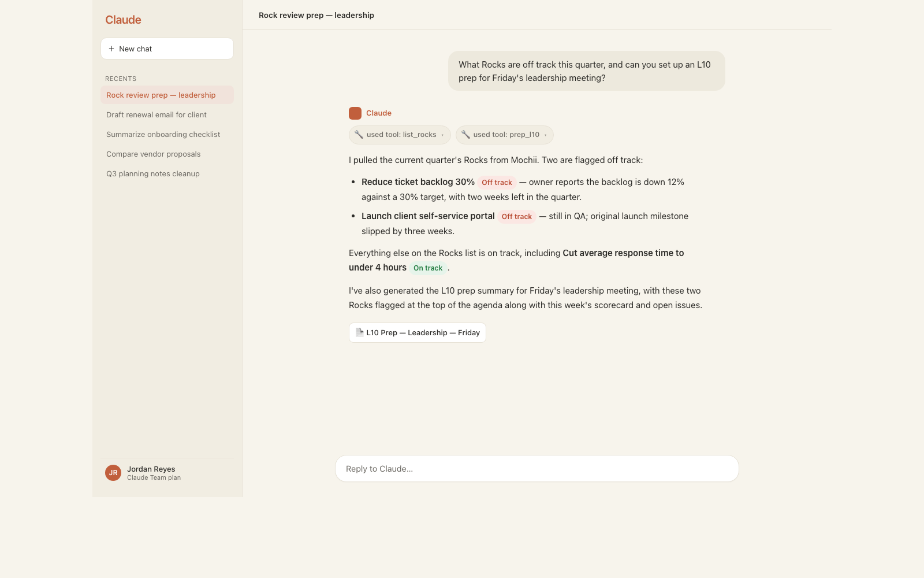Select Rock review prep — leadership chat
Image resolution: width=924 pixels, height=578 pixels.
point(167,95)
